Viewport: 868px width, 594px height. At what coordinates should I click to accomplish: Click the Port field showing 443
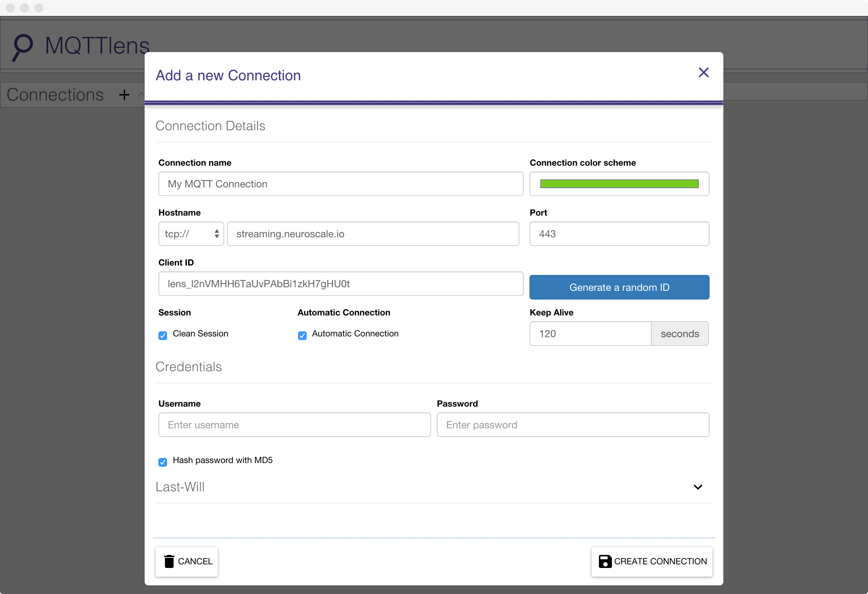[619, 234]
